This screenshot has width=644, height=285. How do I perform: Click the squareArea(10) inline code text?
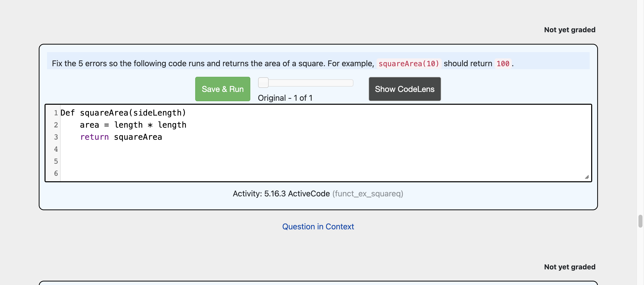click(408, 64)
